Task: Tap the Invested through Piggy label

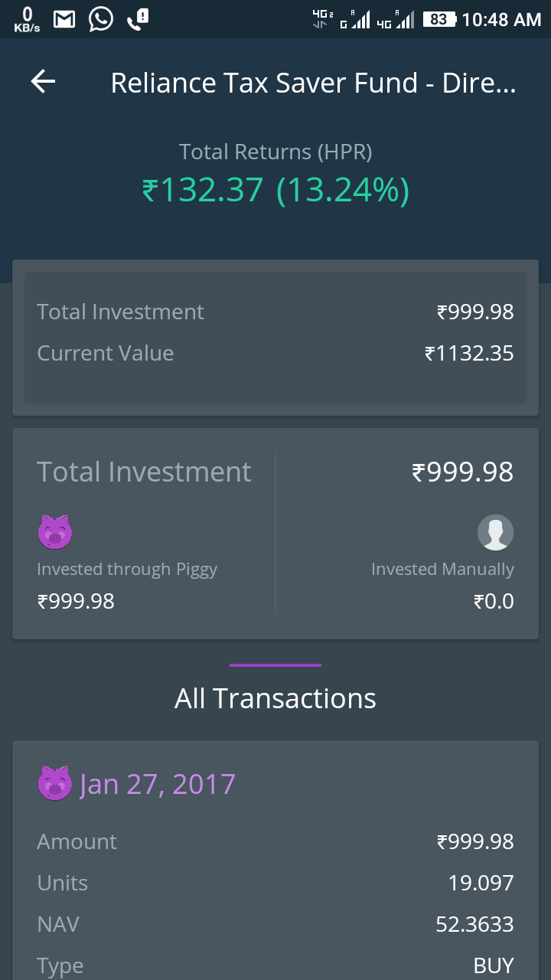Action: [x=127, y=570]
